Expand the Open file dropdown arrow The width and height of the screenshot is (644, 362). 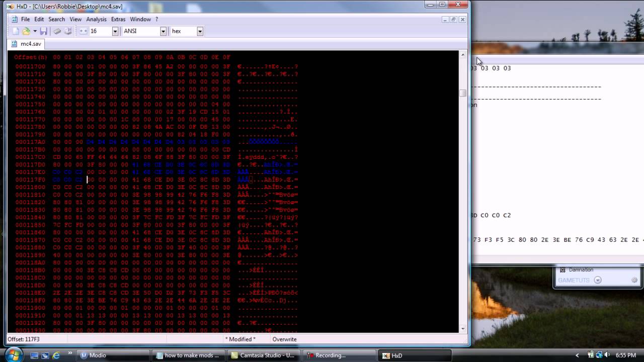[35, 31]
